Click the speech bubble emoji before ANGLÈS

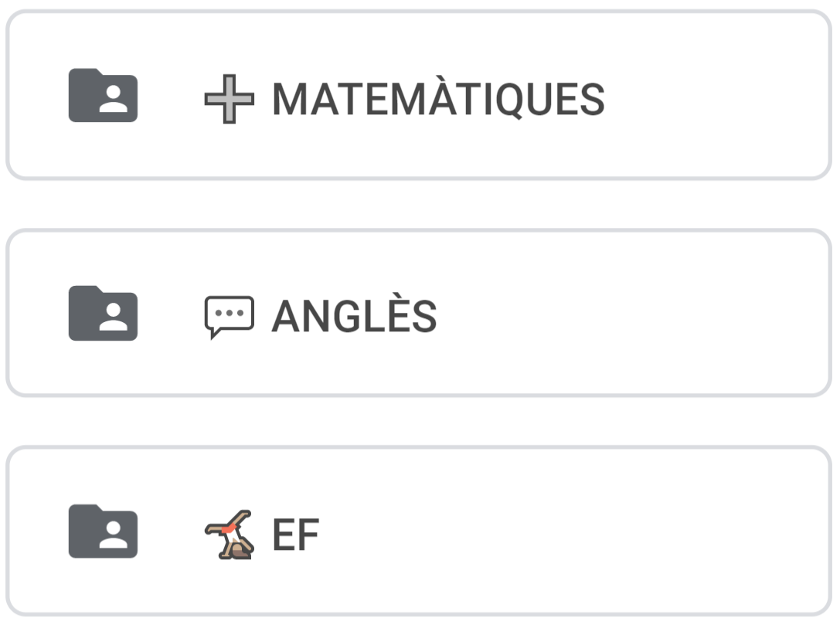pyautogui.click(x=229, y=317)
